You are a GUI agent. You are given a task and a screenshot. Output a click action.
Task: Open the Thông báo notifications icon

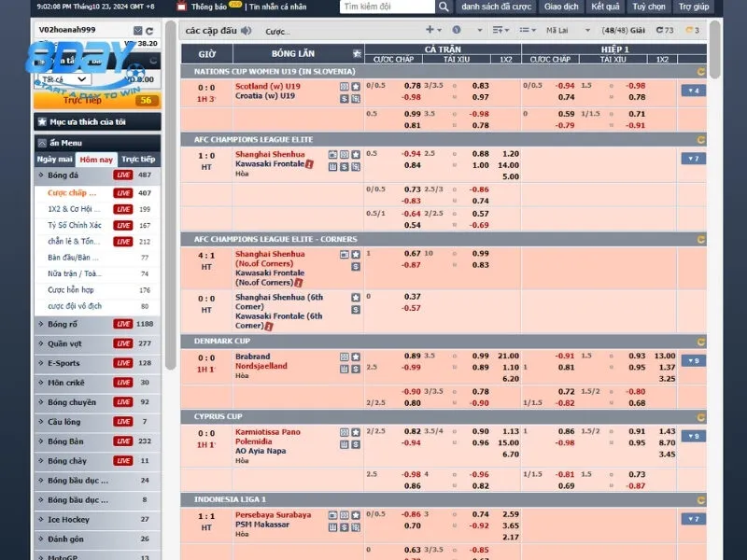pyautogui.click(x=181, y=7)
